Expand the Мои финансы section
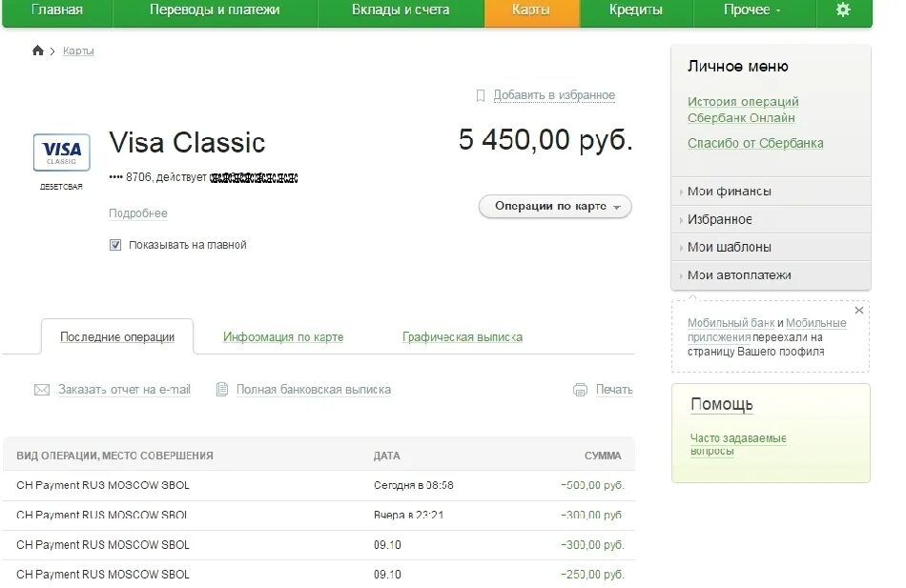Image resolution: width=906 pixels, height=588 pixels. click(729, 191)
